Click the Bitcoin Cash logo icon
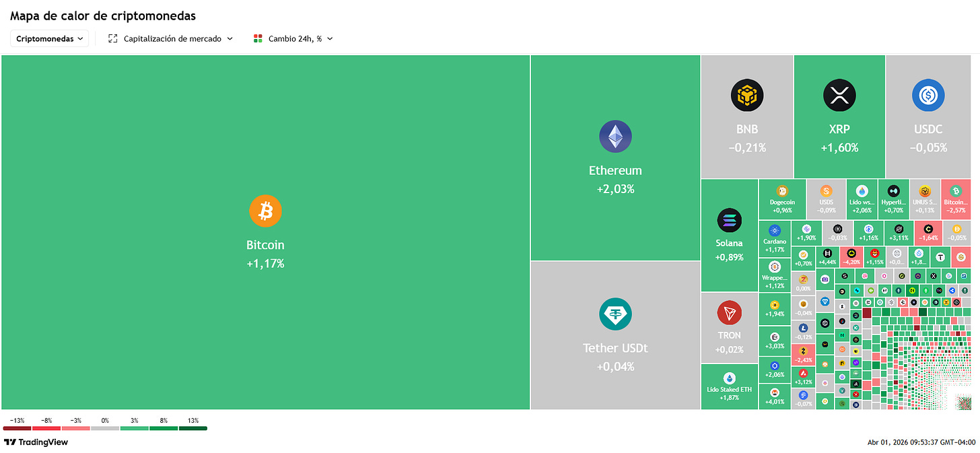Screen dimensions: 980x453 956,190
